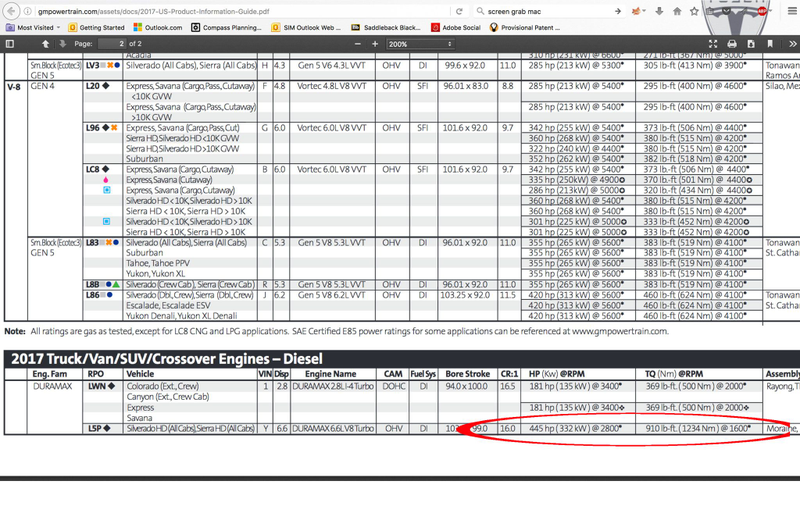The height and width of the screenshot is (531, 800).
Task: Click www.gmpowertrain.com in the Note line
Action: pyautogui.click(x=620, y=331)
